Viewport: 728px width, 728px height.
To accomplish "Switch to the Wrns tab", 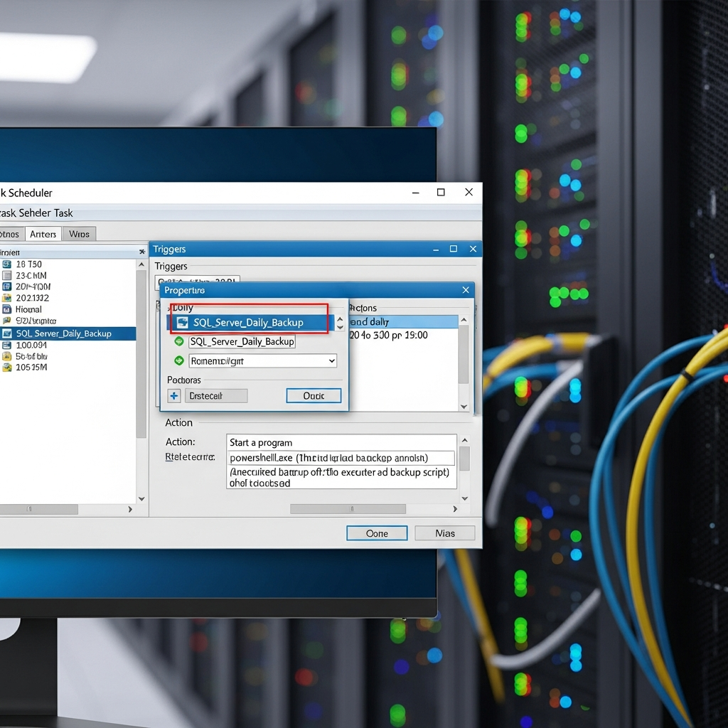I will (80, 233).
